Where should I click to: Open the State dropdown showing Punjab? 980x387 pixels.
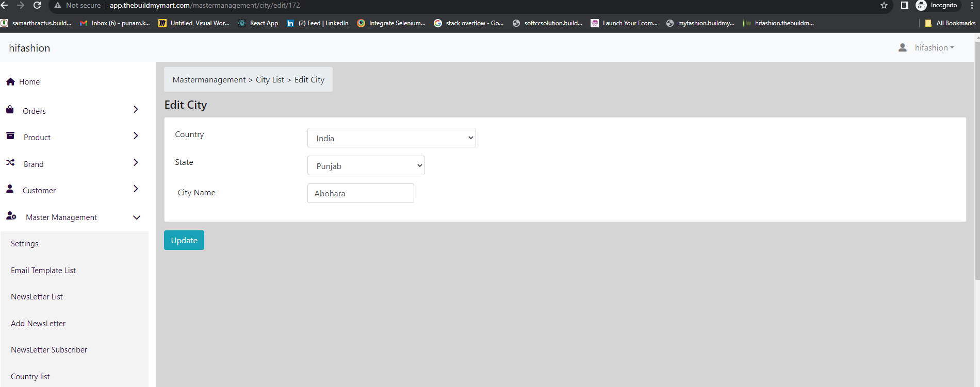click(366, 165)
